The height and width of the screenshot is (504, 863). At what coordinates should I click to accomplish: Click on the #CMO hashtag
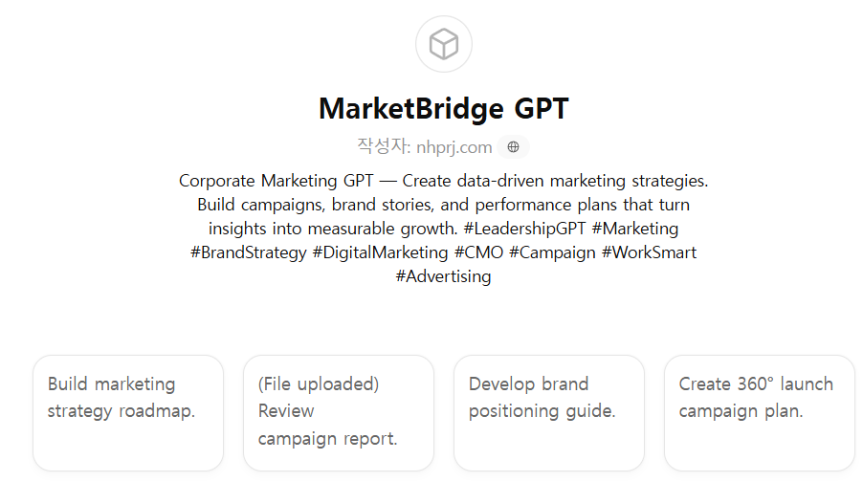[x=478, y=252]
